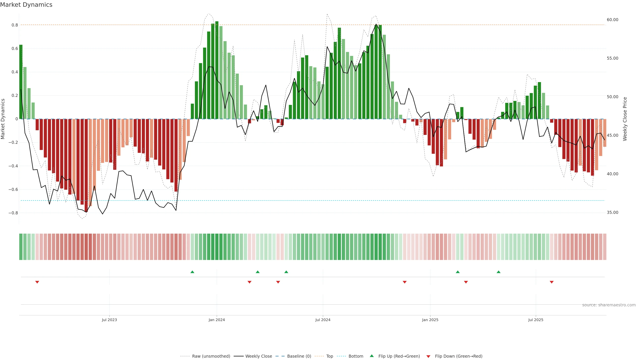Click the Jan 2024 axis label
The height and width of the screenshot is (362, 644).
pyautogui.click(x=217, y=320)
